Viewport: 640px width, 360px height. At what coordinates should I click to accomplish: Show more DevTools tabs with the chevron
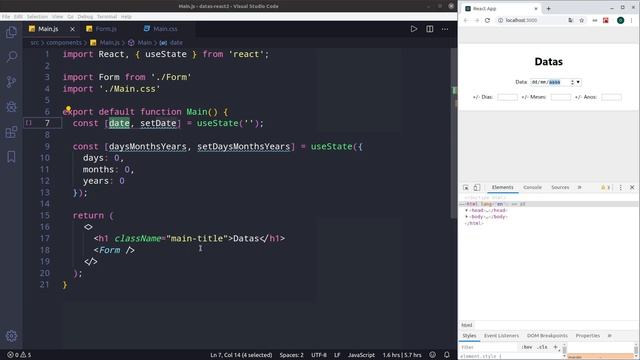(580, 187)
